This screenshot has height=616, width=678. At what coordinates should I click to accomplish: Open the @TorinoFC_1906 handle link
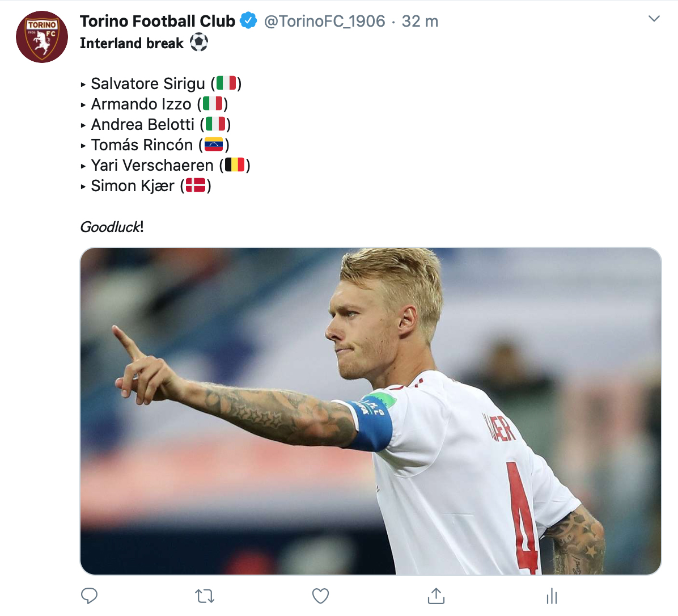(x=324, y=22)
